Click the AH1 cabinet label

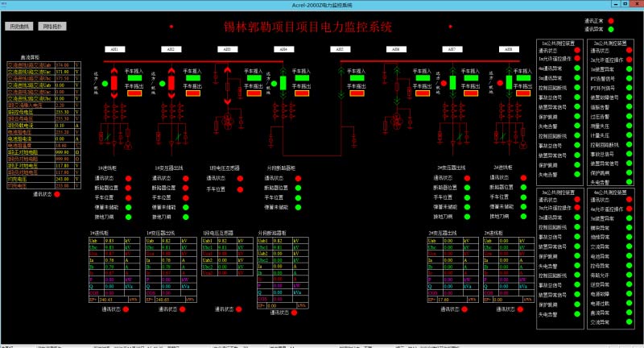(x=114, y=49)
